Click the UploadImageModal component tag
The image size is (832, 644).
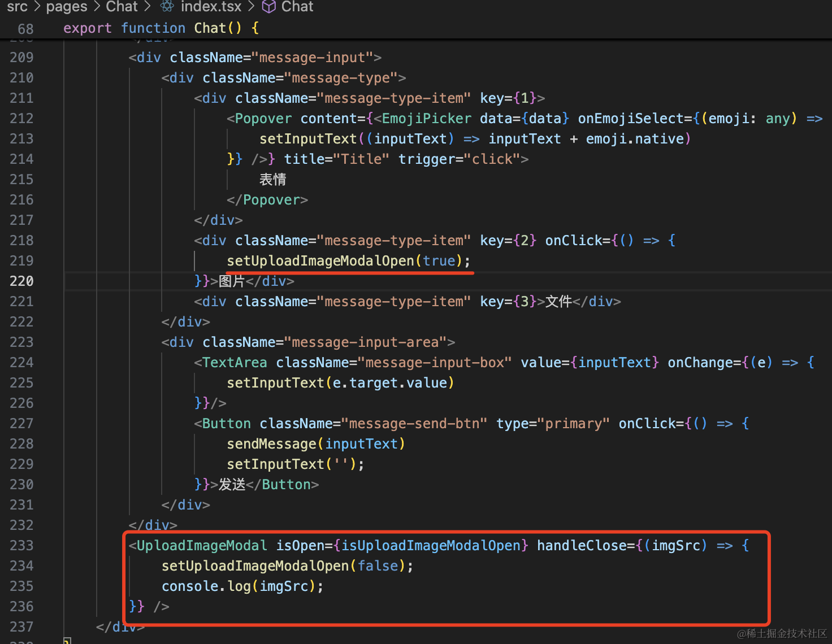tap(202, 546)
